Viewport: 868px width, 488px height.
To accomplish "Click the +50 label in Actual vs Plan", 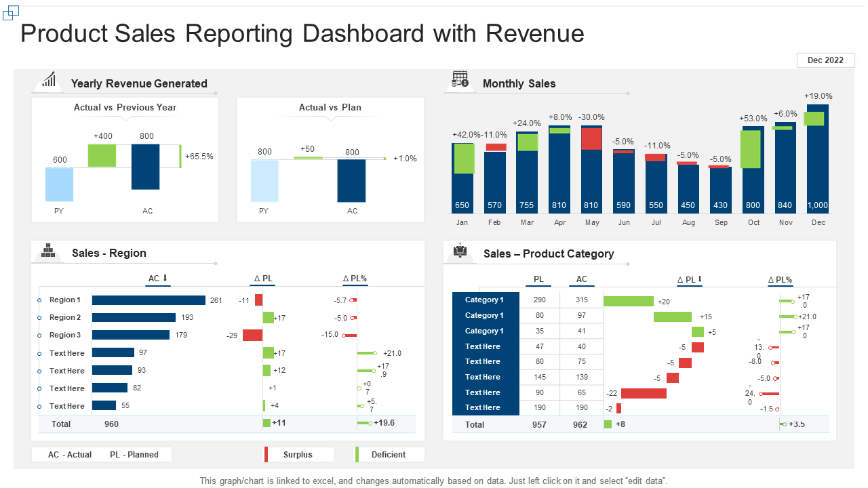I will pyautogui.click(x=308, y=149).
